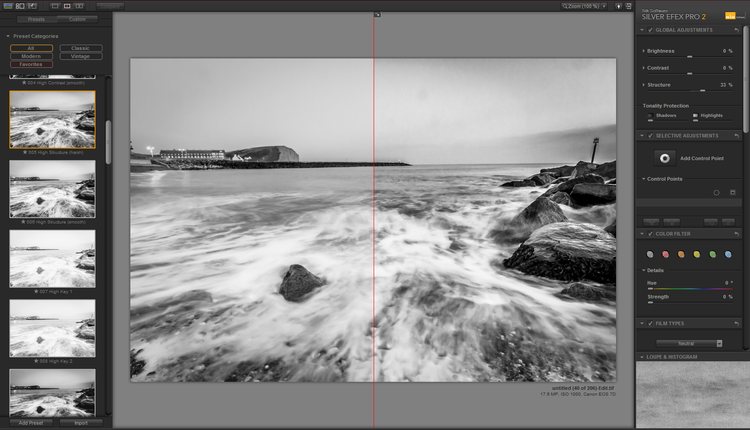Click the Hue slider
Screen dimensions: 750x430
pyautogui.click(x=690, y=289)
